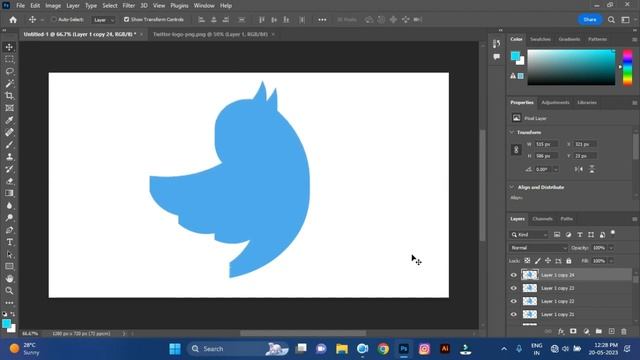Toggle Auto-Select checkbox

53,20
